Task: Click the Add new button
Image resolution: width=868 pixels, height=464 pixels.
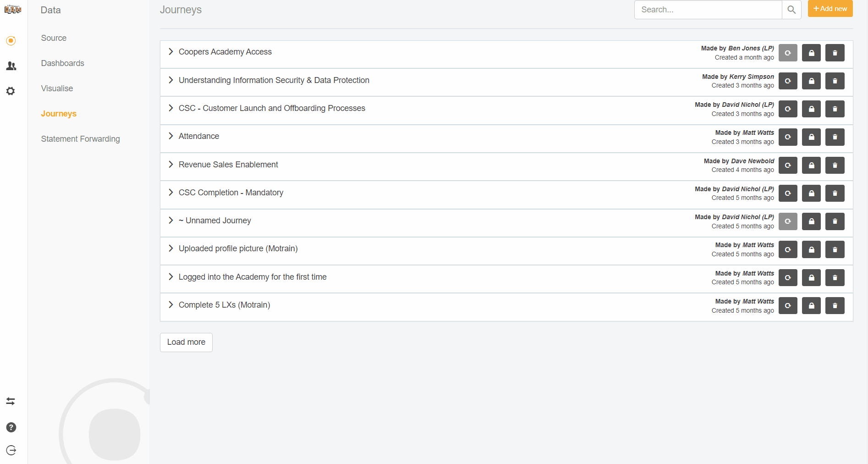Action: coord(830,8)
